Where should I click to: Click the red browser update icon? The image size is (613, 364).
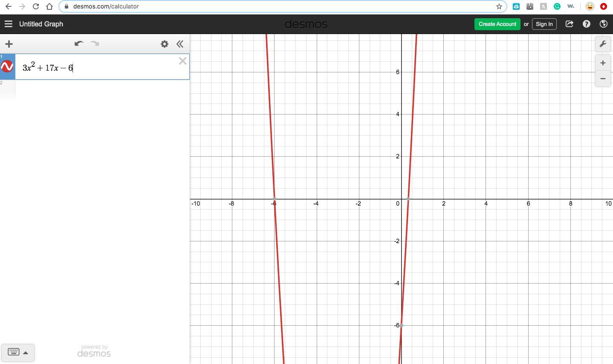pos(604,6)
